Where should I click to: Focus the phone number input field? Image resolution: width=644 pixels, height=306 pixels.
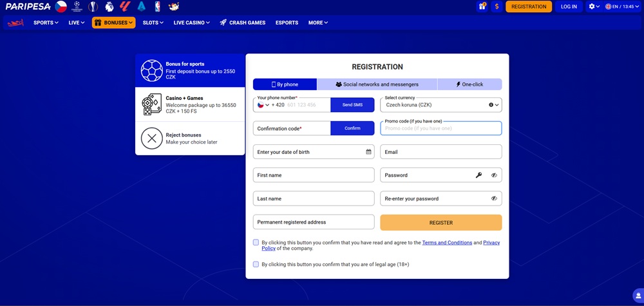point(307,105)
